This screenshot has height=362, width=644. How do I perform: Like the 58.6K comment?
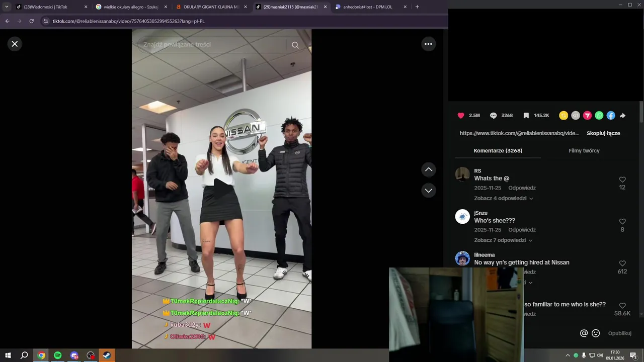pyautogui.click(x=622, y=306)
